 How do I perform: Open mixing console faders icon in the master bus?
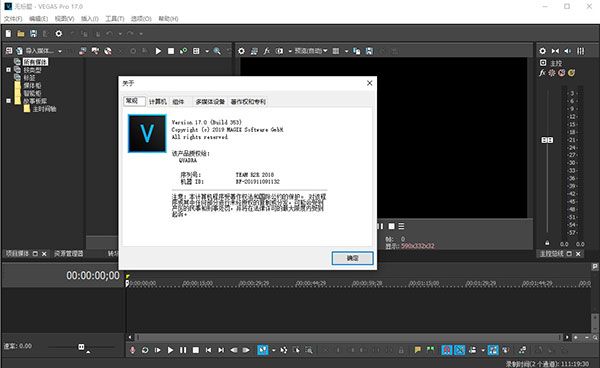click(580, 51)
